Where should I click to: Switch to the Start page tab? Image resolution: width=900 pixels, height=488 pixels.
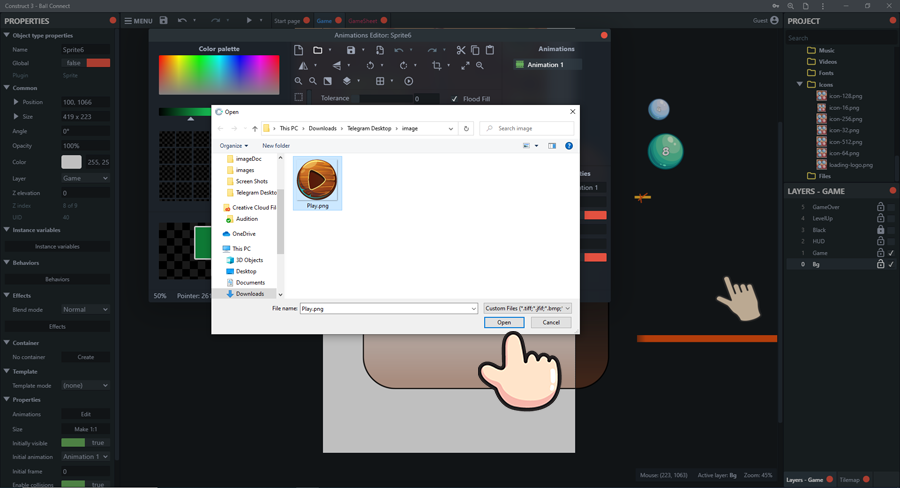pyautogui.click(x=287, y=20)
